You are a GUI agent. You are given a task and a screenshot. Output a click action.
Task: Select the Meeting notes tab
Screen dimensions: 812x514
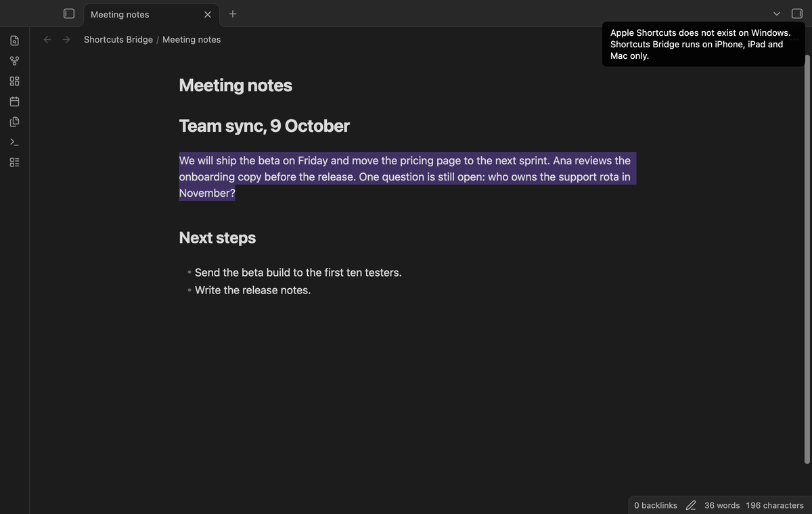coord(152,14)
